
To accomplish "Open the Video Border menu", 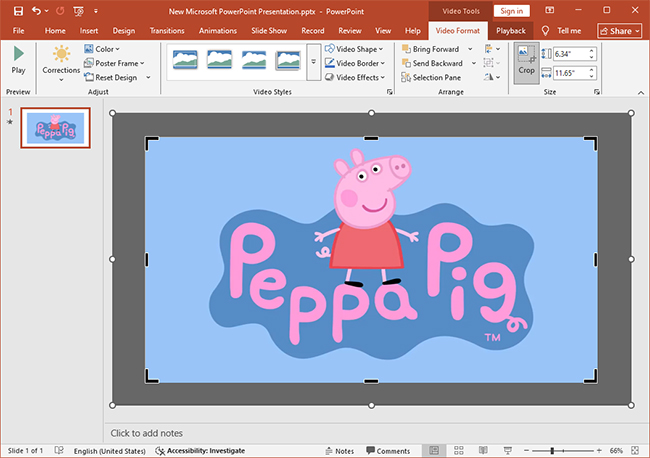I will tap(355, 63).
